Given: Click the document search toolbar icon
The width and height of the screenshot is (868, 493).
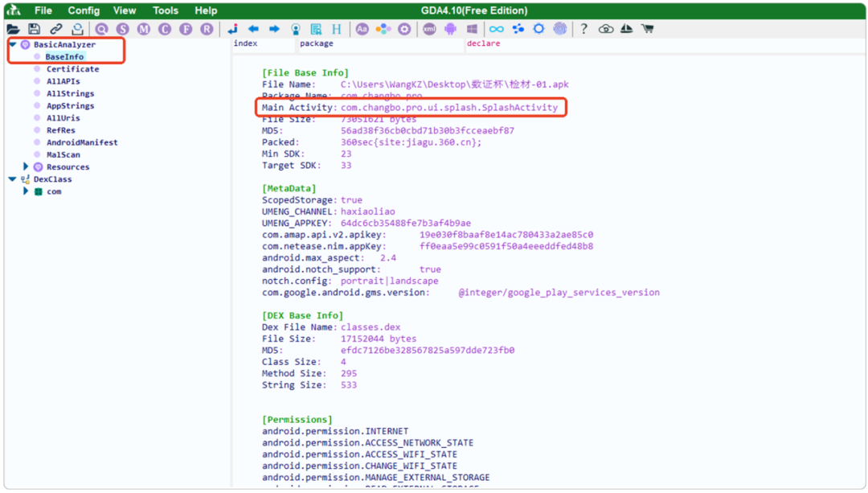Looking at the screenshot, I should pyautogui.click(x=316, y=29).
